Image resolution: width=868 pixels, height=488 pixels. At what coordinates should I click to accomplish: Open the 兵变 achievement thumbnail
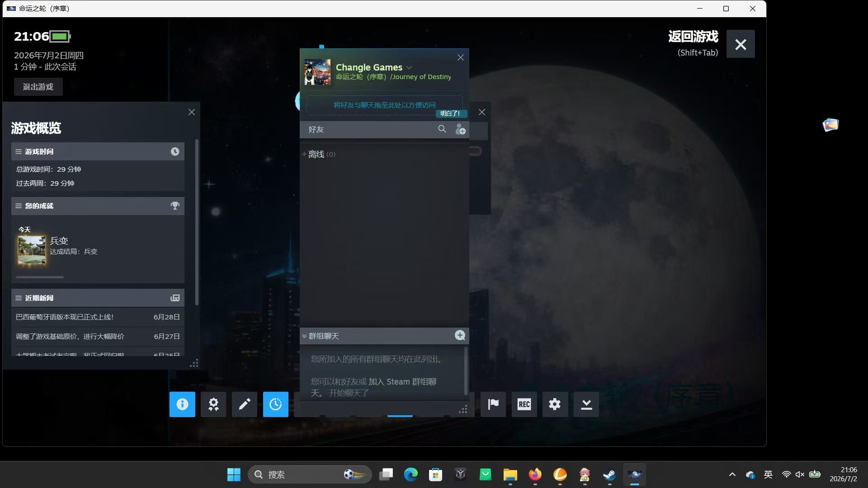coord(32,250)
